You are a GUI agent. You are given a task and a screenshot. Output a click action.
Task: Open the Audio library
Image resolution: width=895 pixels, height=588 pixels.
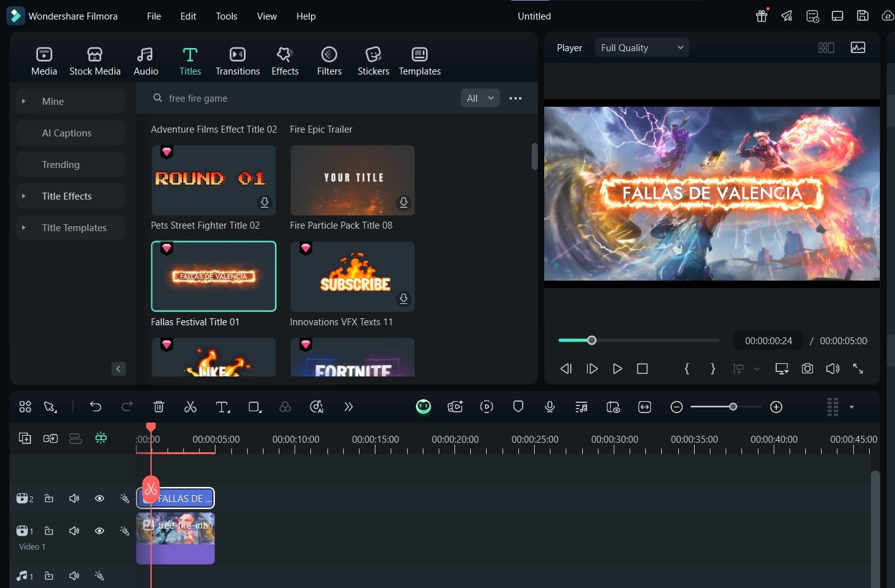point(146,62)
